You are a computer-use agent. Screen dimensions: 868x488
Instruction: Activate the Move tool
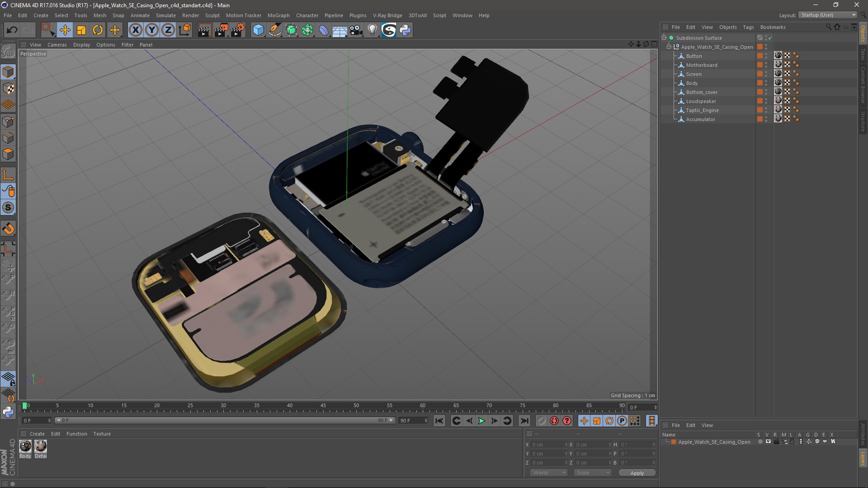65,30
